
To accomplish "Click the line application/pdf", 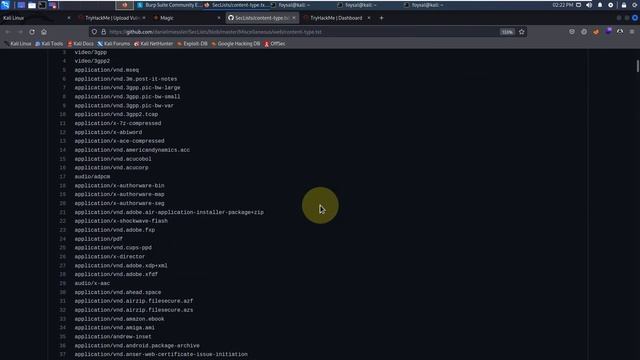I will pos(98,239).
